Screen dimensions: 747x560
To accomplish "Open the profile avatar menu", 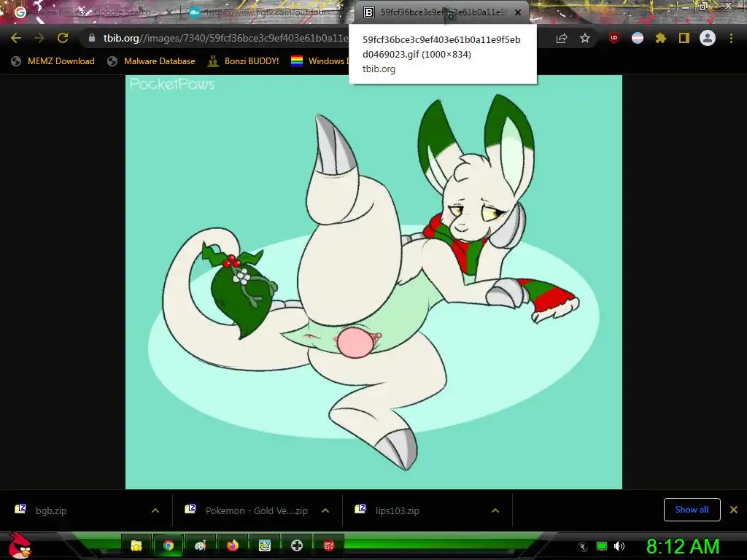I will pos(708,38).
